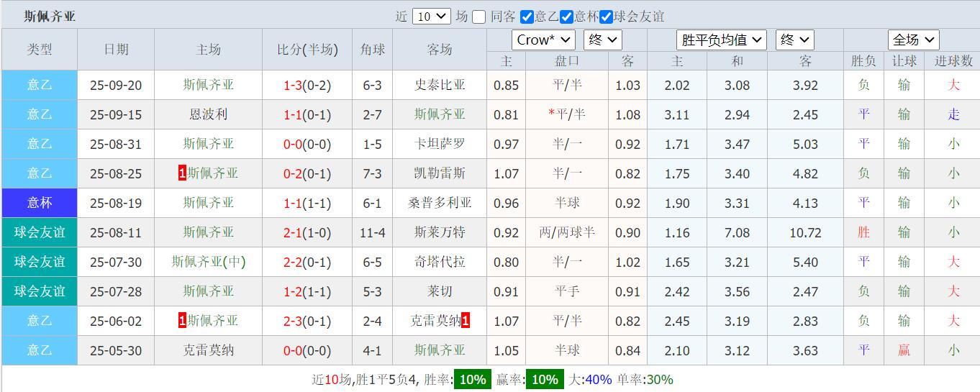Open the 恩波利 team link

(208, 114)
